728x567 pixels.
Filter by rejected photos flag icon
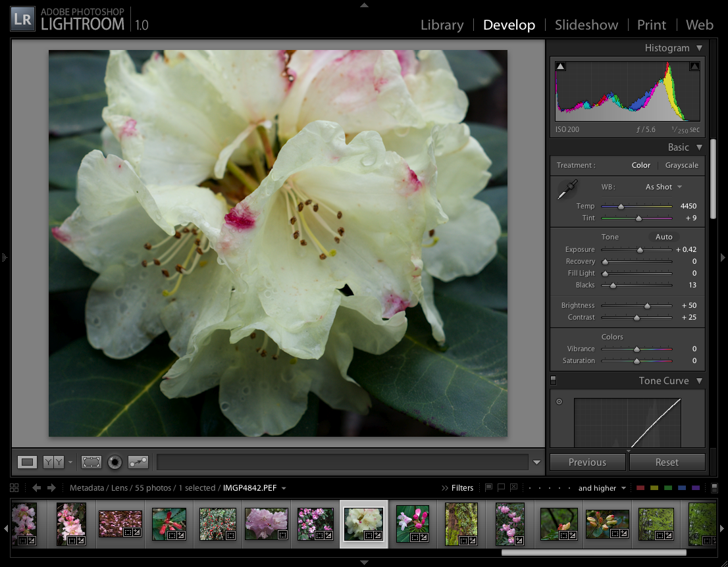point(513,487)
